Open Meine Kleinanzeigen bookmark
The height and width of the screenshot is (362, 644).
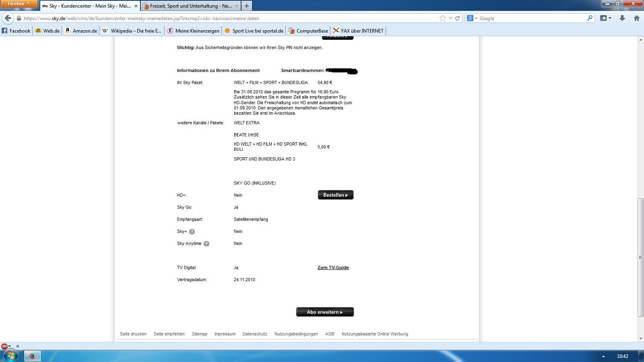pyautogui.click(x=193, y=31)
